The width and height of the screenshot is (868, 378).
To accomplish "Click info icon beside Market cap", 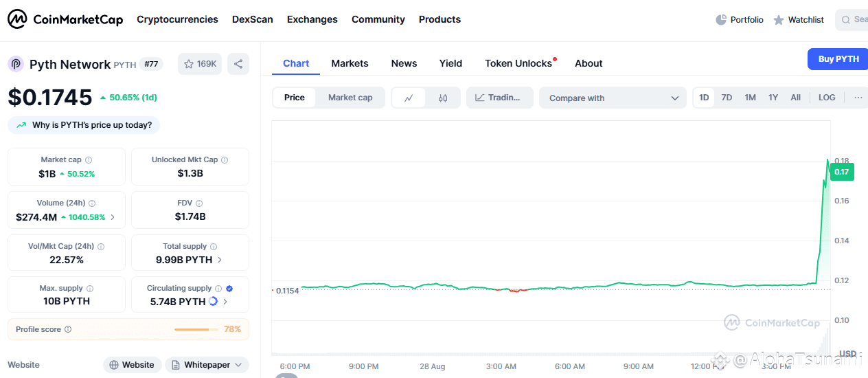I will (89, 159).
